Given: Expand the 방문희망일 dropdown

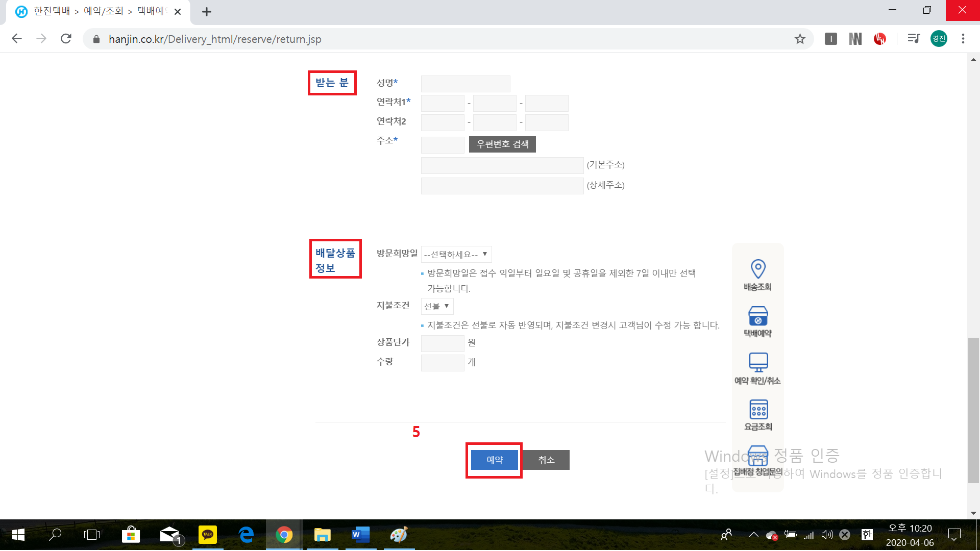Looking at the screenshot, I should (x=456, y=254).
